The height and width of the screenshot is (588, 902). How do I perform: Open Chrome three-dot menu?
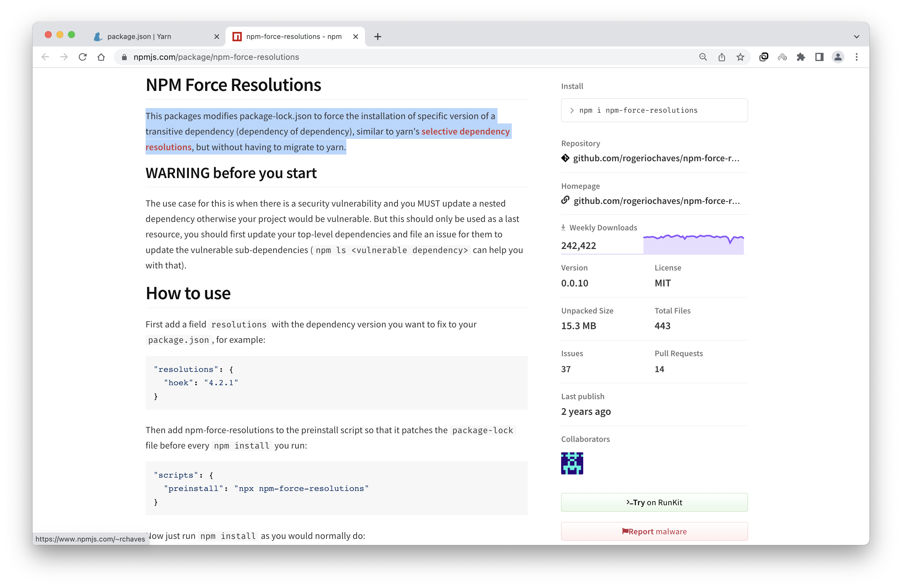click(856, 57)
